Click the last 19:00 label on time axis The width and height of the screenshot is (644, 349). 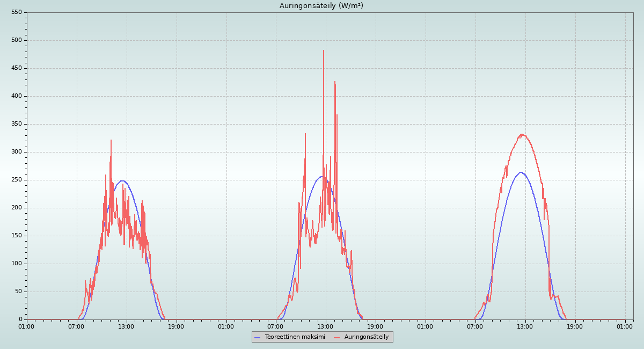pos(575,326)
